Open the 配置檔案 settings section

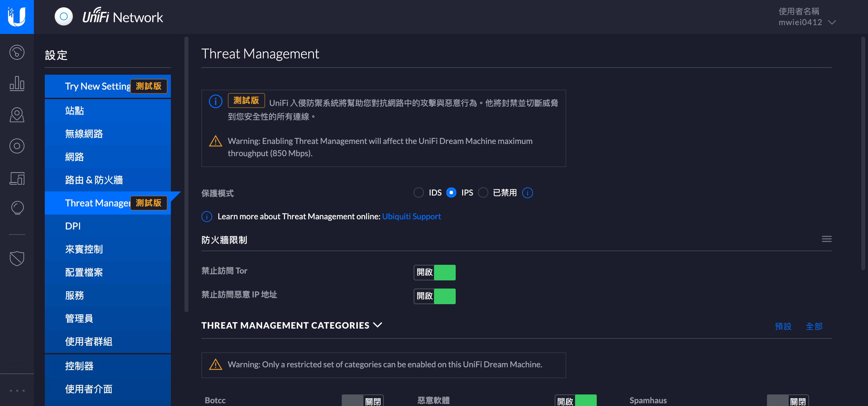click(108, 272)
